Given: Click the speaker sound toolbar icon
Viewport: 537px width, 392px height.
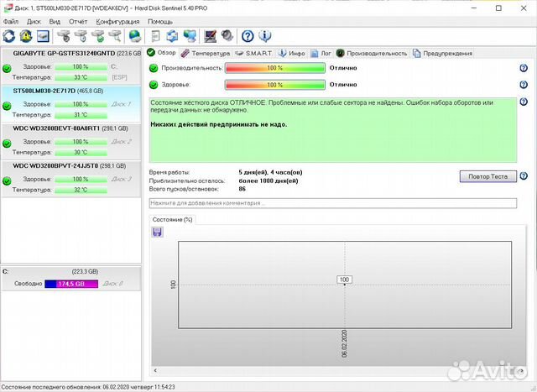Looking at the screenshot, I should (227, 36).
